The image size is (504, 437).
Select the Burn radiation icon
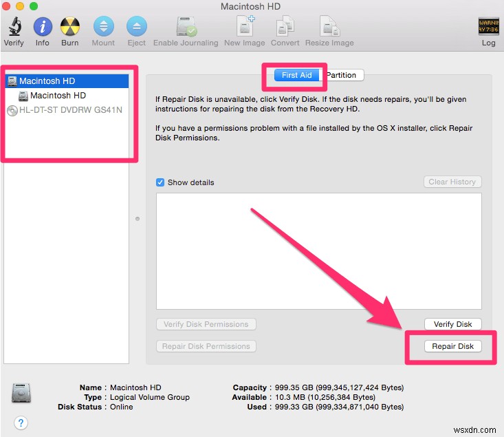pyautogui.click(x=69, y=26)
